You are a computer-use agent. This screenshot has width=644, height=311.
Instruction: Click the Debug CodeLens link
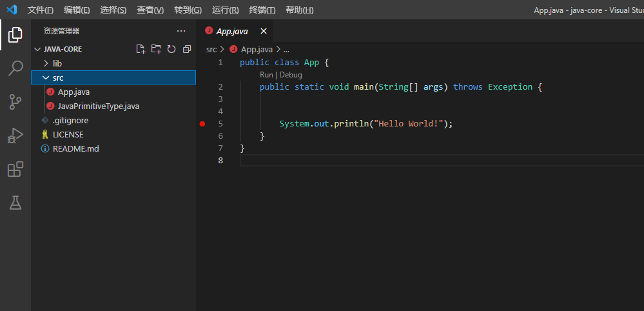click(x=291, y=75)
